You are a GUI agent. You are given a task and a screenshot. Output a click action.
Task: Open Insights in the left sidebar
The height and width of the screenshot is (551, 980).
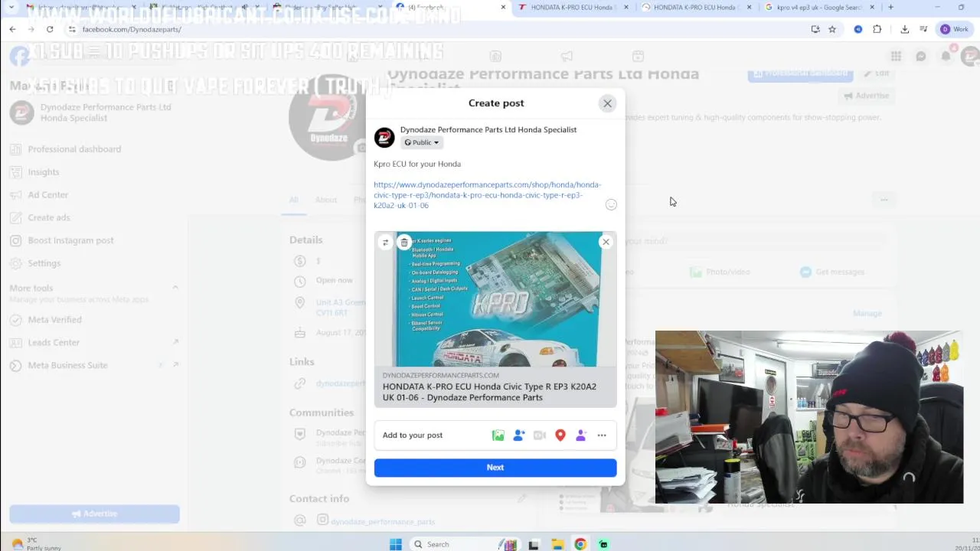click(x=44, y=172)
